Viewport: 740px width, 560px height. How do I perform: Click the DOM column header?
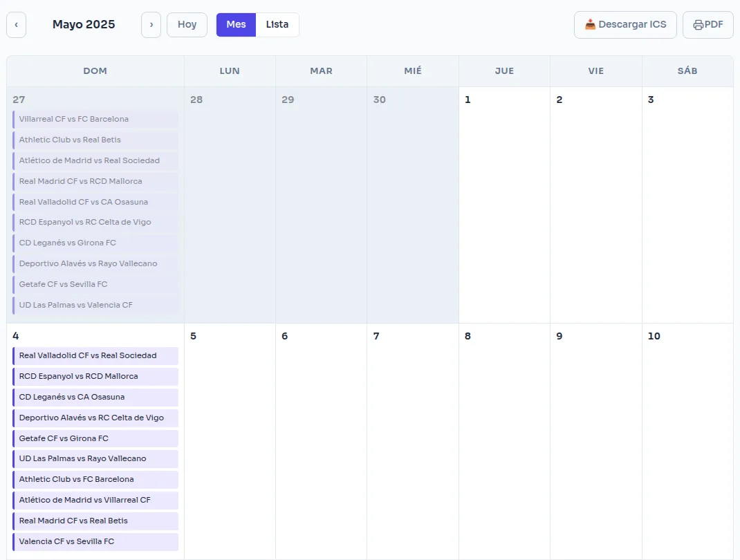tap(95, 71)
